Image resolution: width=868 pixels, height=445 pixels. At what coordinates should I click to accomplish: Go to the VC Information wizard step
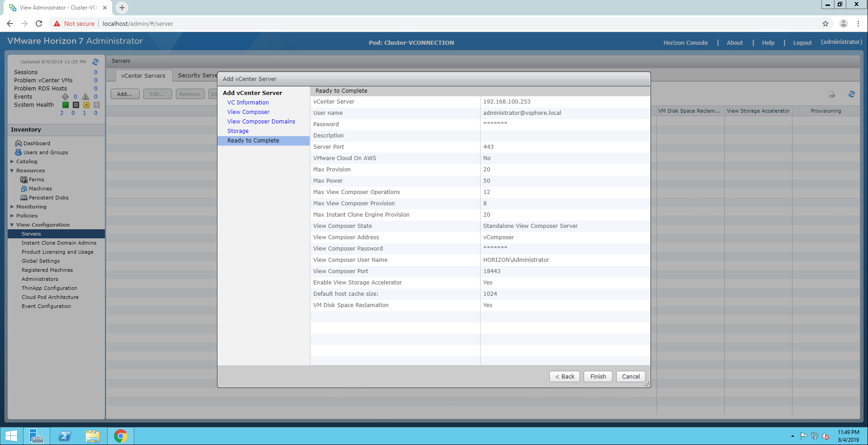point(248,103)
